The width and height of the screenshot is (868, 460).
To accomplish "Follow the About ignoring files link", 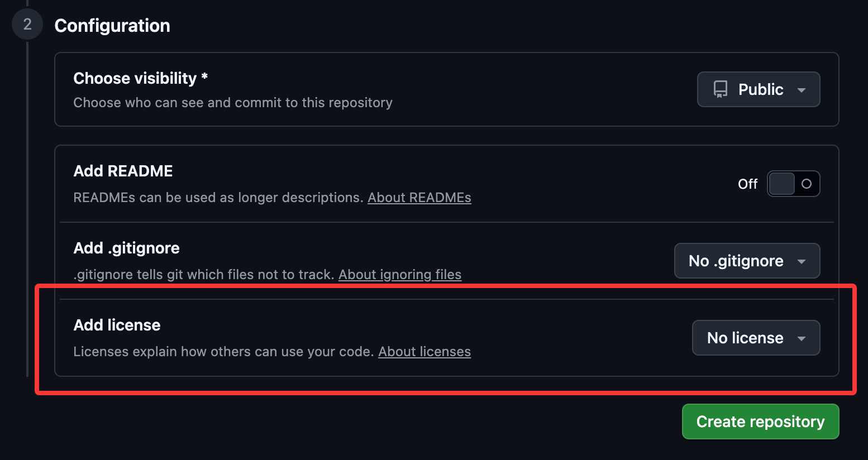I will pyautogui.click(x=400, y=275).
